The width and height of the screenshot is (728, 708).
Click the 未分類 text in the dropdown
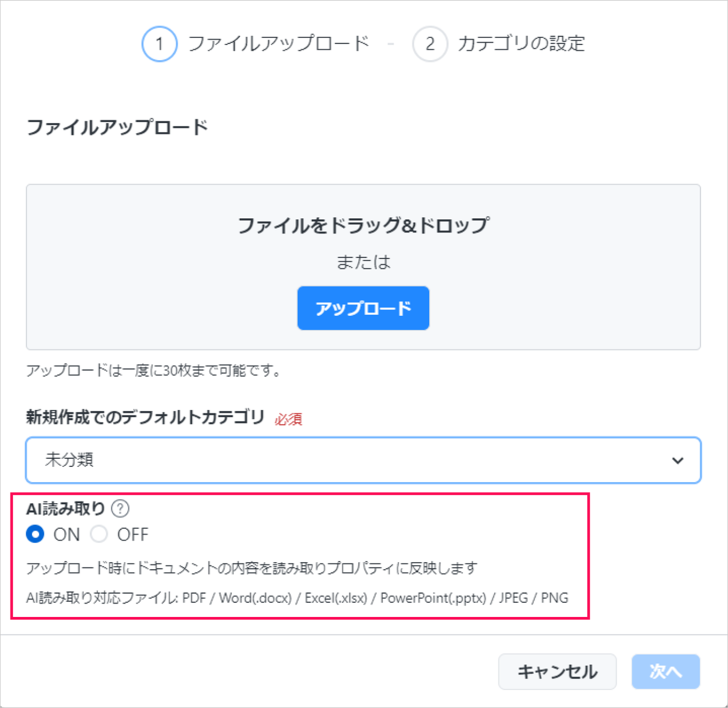point(69,460)
